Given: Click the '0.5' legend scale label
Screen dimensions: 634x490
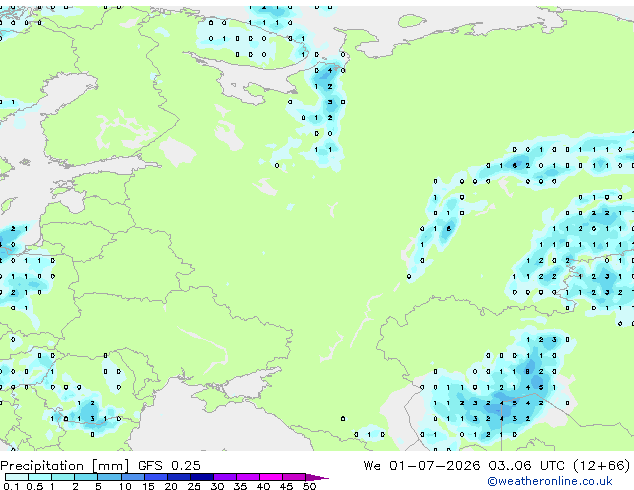Looking at the screenshot, I should [35, 486].
